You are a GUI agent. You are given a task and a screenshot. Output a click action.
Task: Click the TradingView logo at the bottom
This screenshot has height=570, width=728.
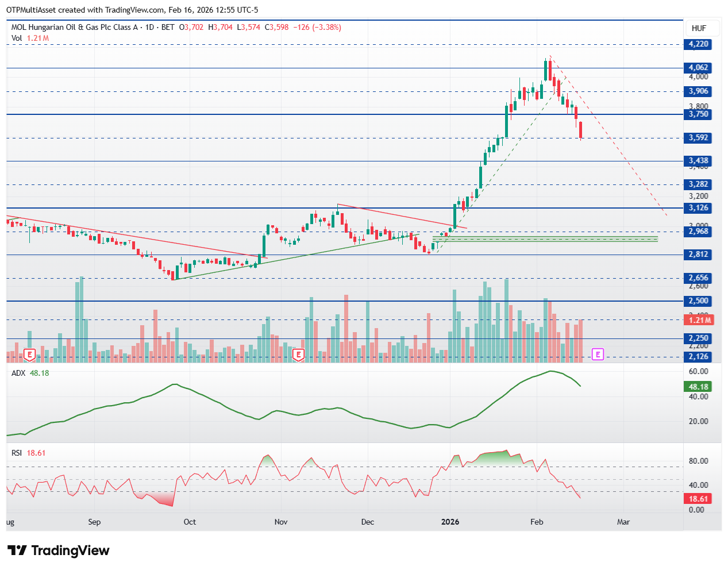pyautogui.click(x=59, y=550)
